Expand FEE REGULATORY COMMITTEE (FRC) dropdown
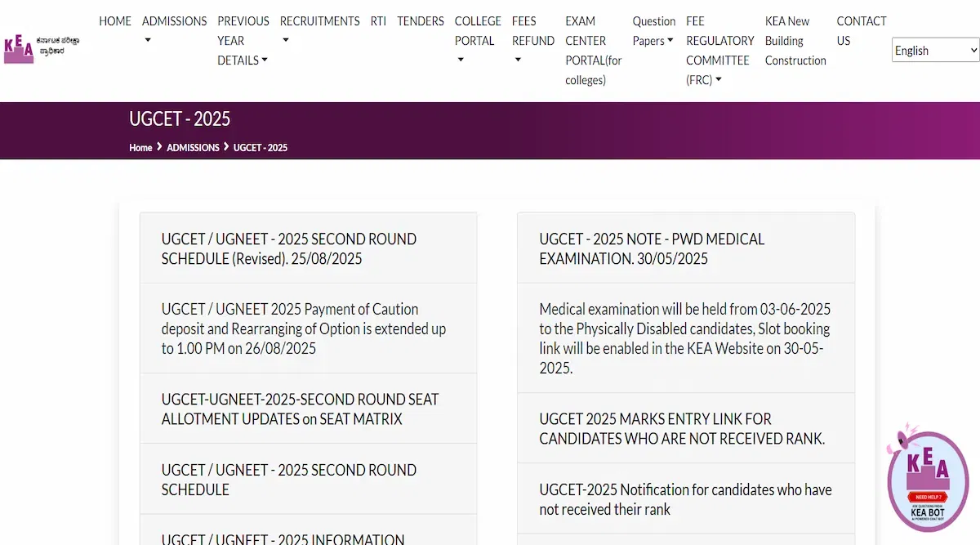 pos(720,51)
